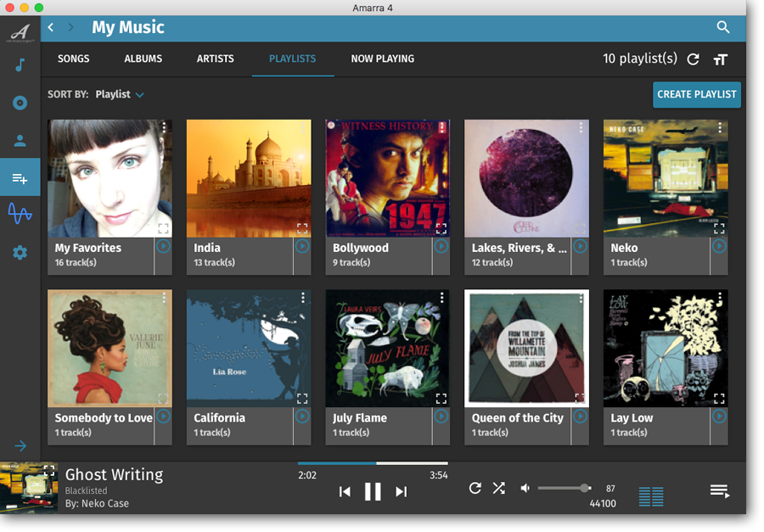The image size is (764, 532).
Task: Toggle repeat mode
Action: (475, 488)
